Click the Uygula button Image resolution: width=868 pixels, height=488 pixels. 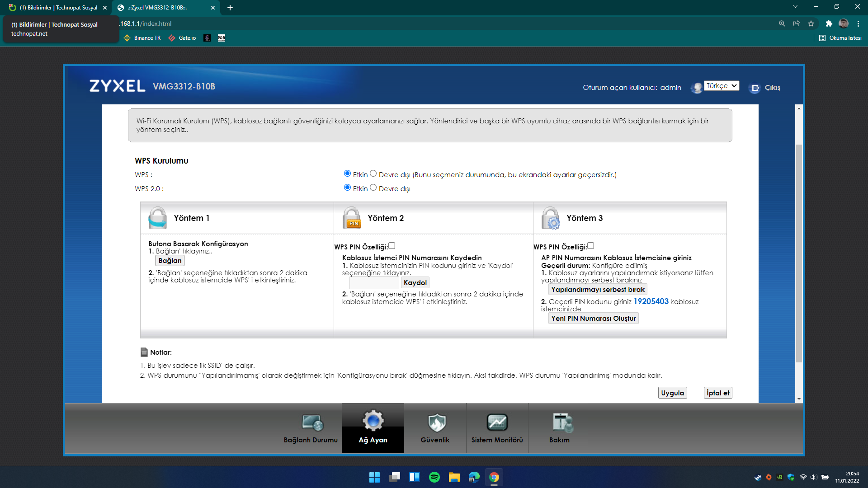point(672,393)
